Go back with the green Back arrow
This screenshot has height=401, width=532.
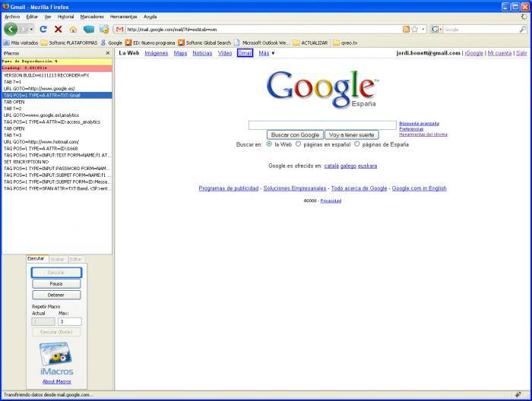click(11, 29)
